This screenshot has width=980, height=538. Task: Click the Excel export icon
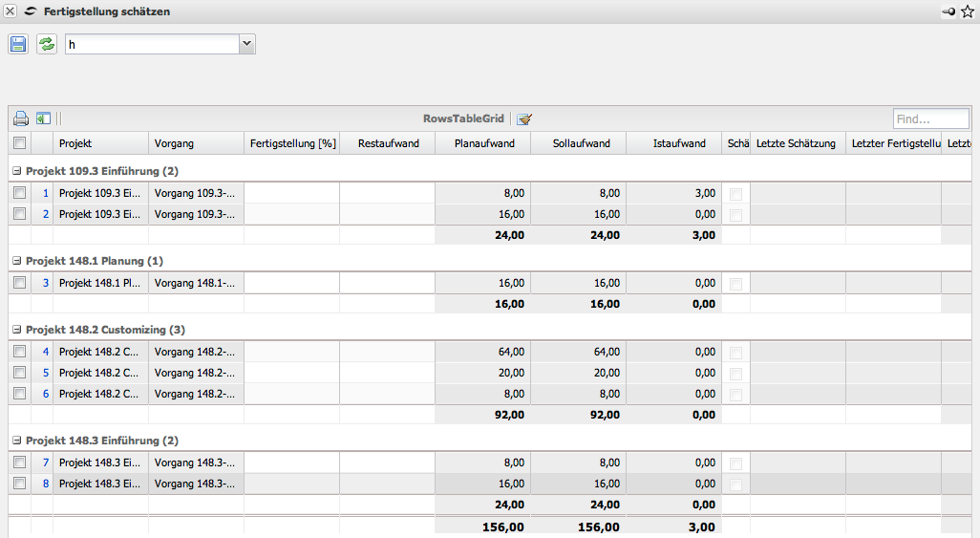point(43,119)
